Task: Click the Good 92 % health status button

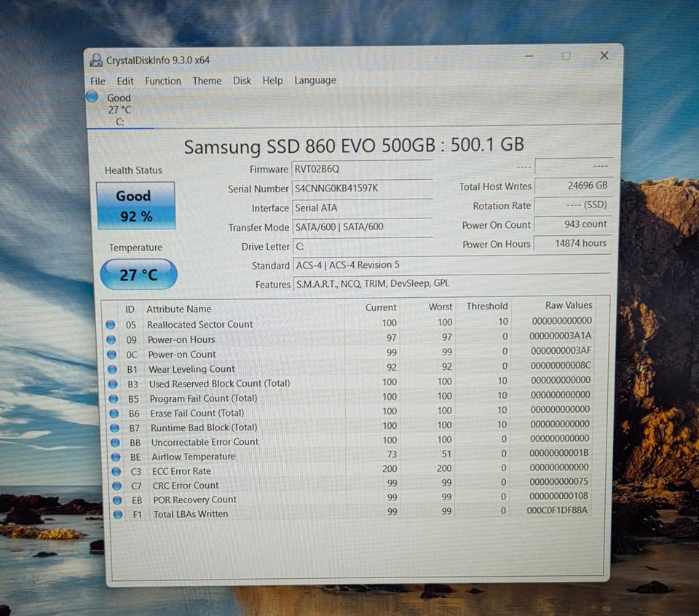Action: pos(136,206)
